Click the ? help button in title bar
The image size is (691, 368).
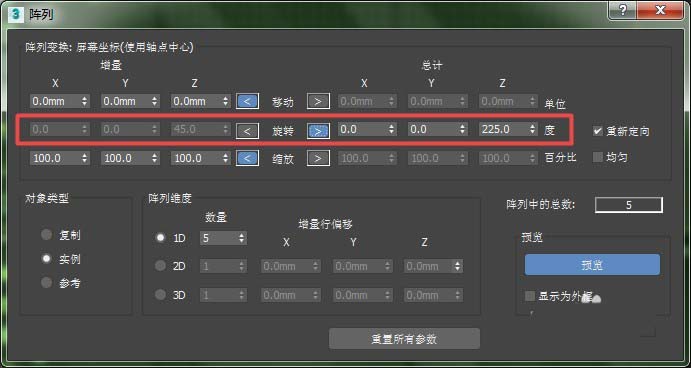click(623, 11)
